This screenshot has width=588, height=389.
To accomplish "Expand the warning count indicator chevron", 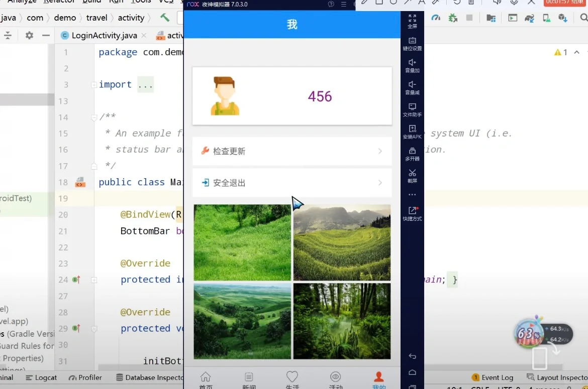I will [x=576, y=52].
